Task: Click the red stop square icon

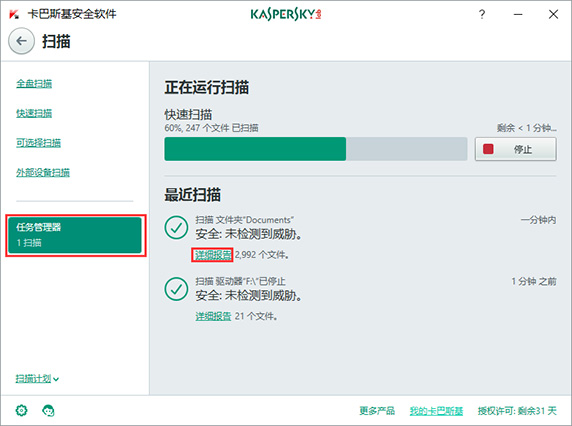Action: pos(488,149)
